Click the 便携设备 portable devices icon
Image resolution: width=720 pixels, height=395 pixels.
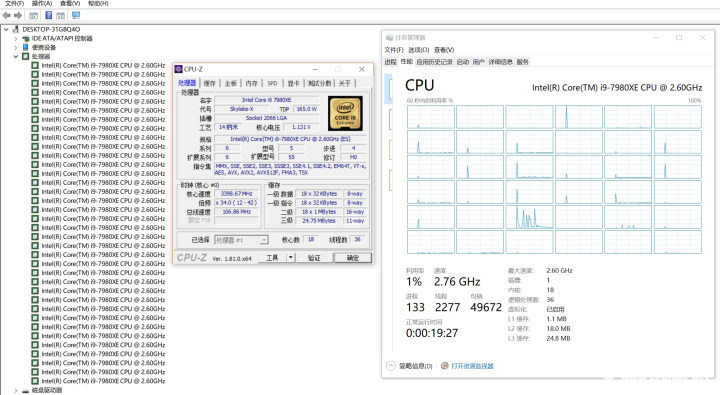point(26,47)
